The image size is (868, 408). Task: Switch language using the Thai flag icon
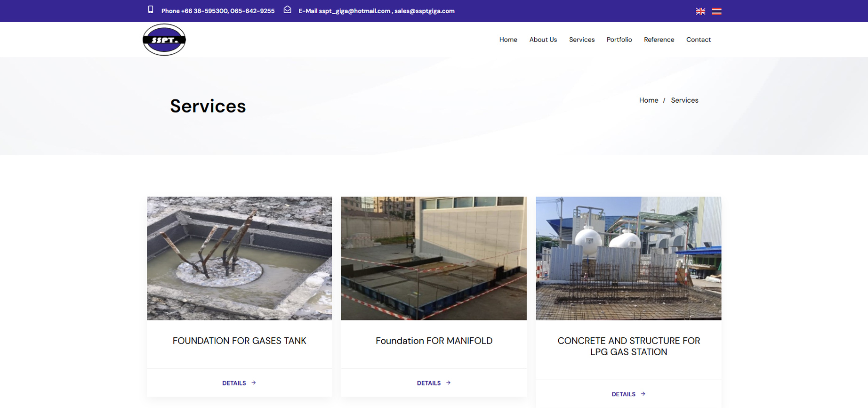(716, 11)
